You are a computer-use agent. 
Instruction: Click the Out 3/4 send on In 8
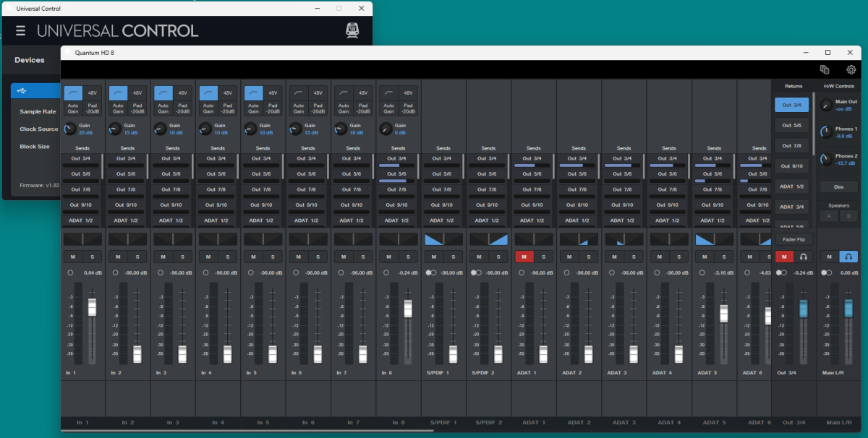tap(399, 162)
